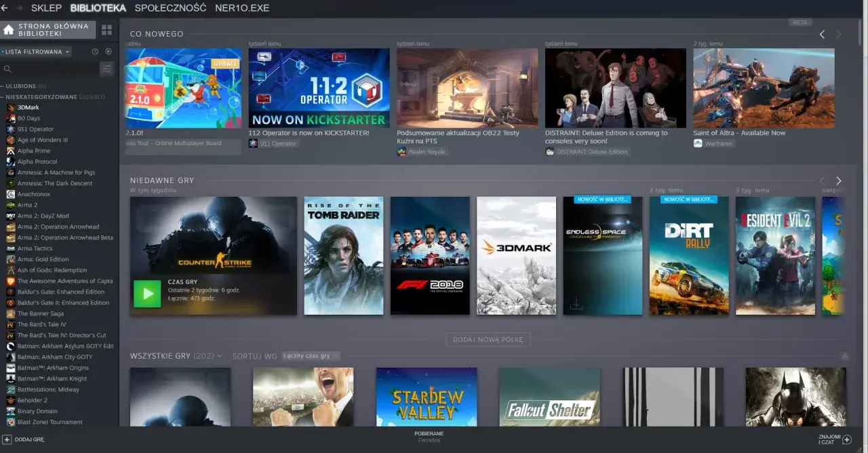Click Ash of Gods: Redemption icon

[x=11, y=270]
